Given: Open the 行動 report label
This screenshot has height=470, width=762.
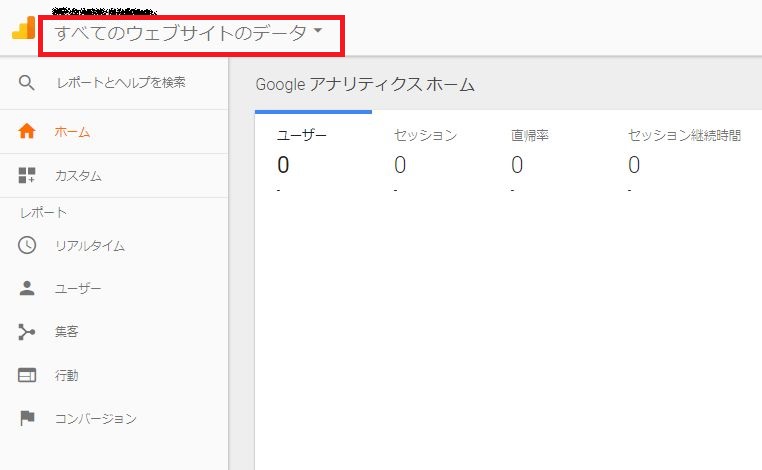Looking at the screenshot, I should click(x=67, y=375).
